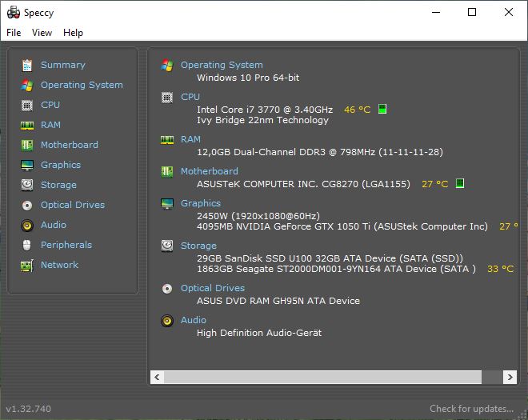Screen dimensions: 528x420
Task: Click the RAM icon in summary panel
Action: pyautogui.click(x=167, y=140)
